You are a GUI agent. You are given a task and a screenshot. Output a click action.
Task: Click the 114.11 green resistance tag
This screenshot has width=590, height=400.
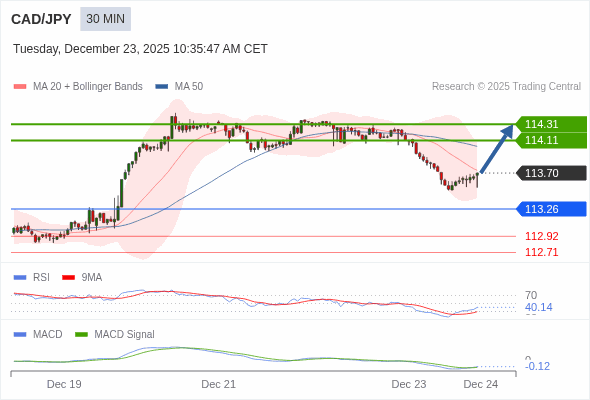(551, 140)
